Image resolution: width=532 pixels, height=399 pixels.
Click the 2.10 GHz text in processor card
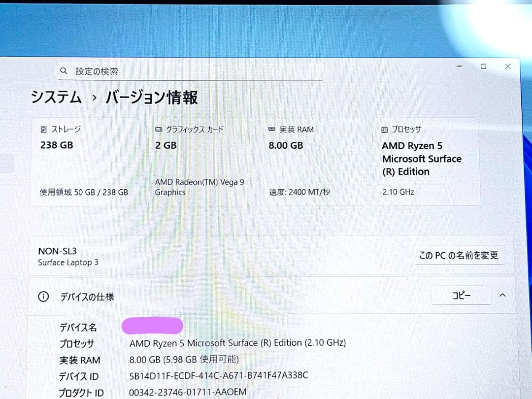click(x=399, y=192)
